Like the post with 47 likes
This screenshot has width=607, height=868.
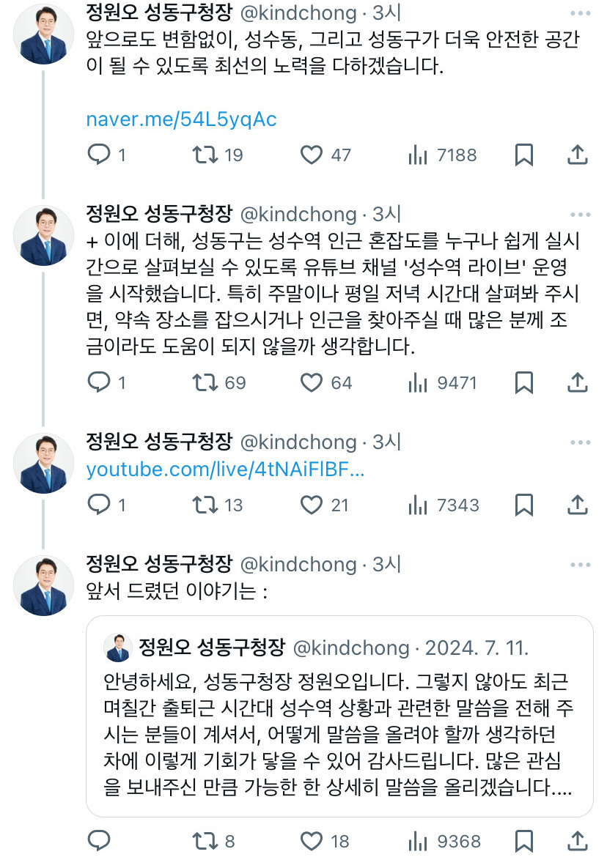312,155
